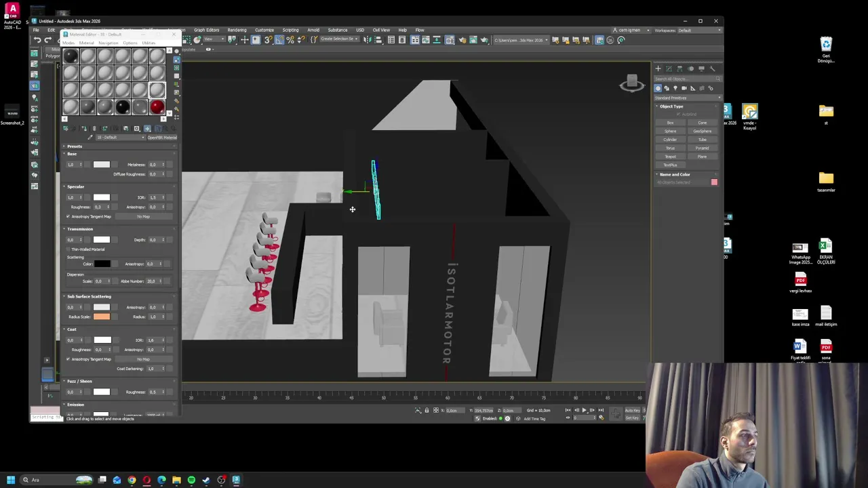Click the pink object color swatch
This screenshot has width=868, height=488.
[714, 182]
